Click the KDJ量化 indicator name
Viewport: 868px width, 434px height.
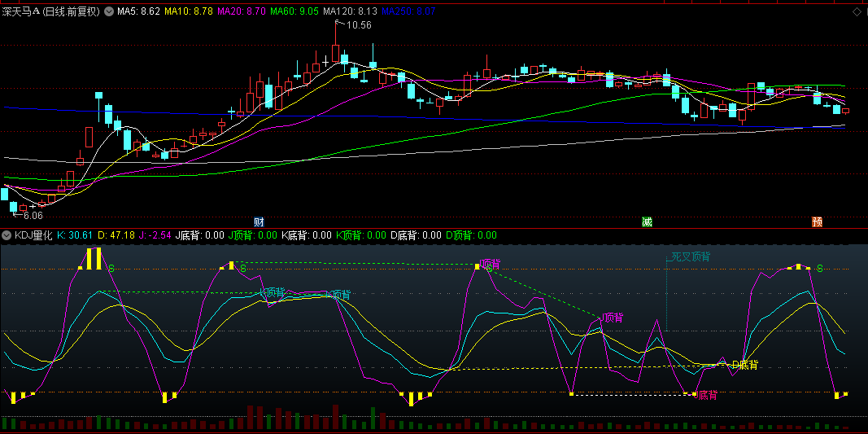tap(33, 235)
